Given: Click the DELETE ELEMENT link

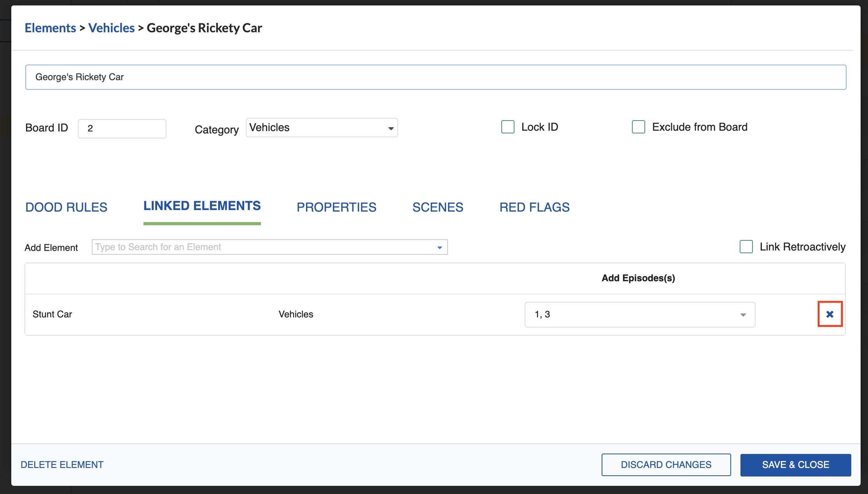Looking at the screenshot, I should 62,464.
